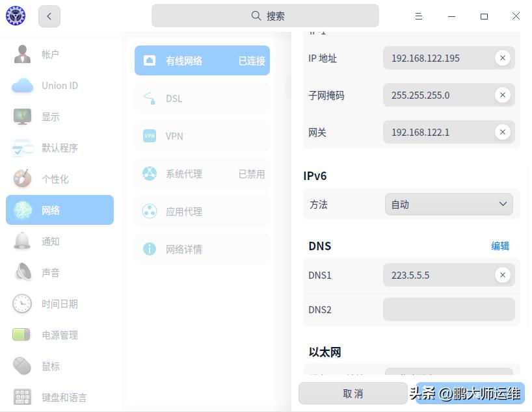Select Union ID from sidebar
Image resolution: width=532 pixels, height=412 pixels.
pyautogui.click(x=59, y=85)
